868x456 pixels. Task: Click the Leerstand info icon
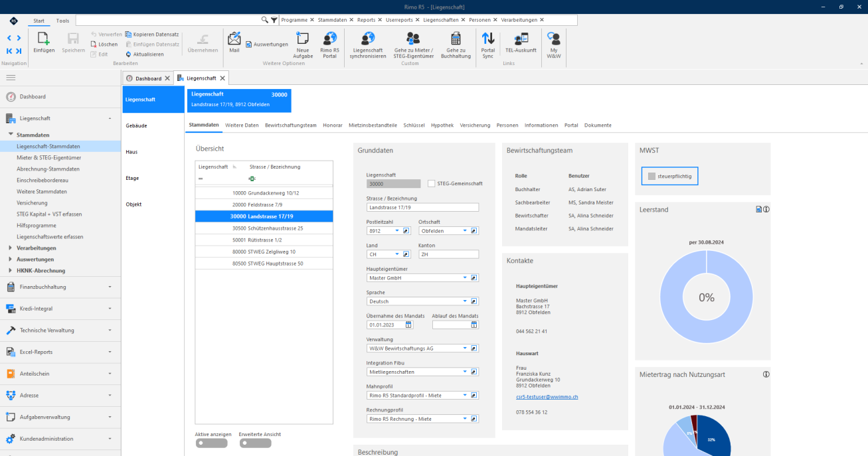pyautogui.click(x=766, y=209)
